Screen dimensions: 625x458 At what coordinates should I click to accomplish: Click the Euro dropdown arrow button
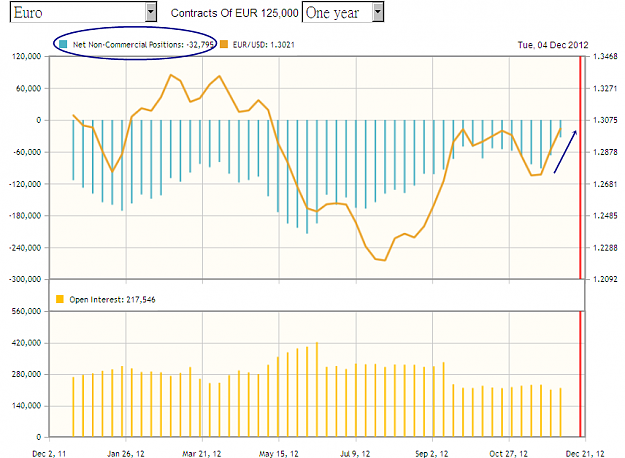151,12
